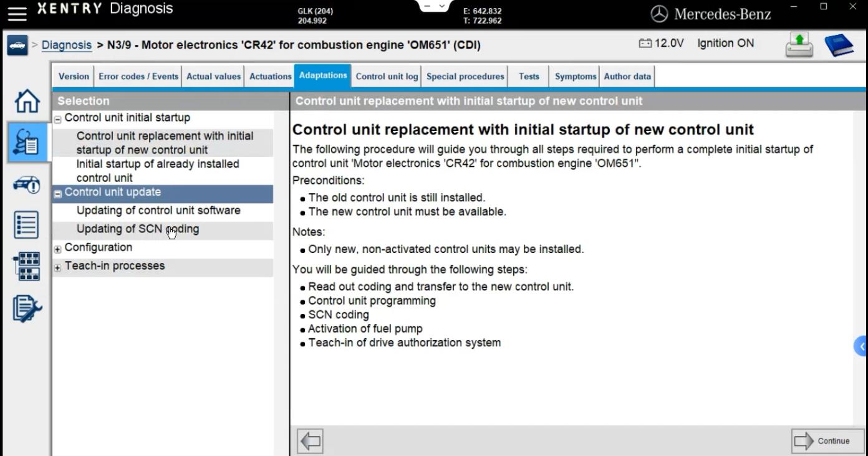Close the XENTRY Diagnosis window
The height and width of the screenshot is (456, 868).
tap(854, 7)
